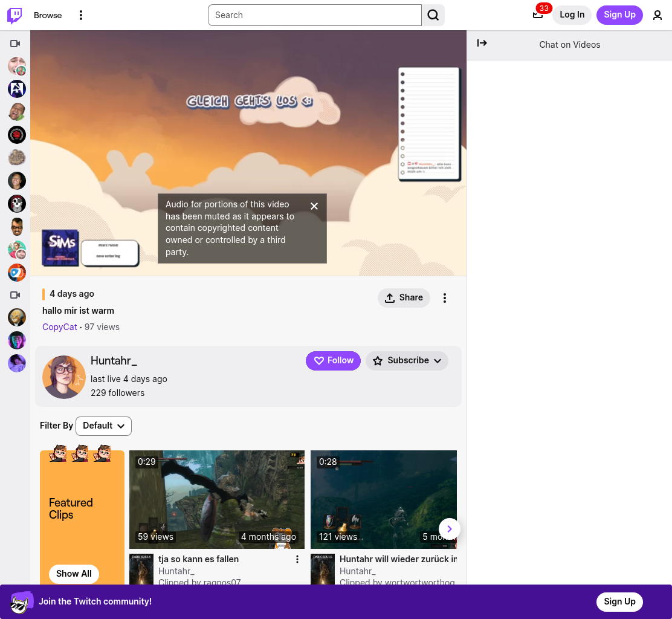The image size is (672, 619).
Task: Go to next featured clips with the arrow
Action: 449,529
